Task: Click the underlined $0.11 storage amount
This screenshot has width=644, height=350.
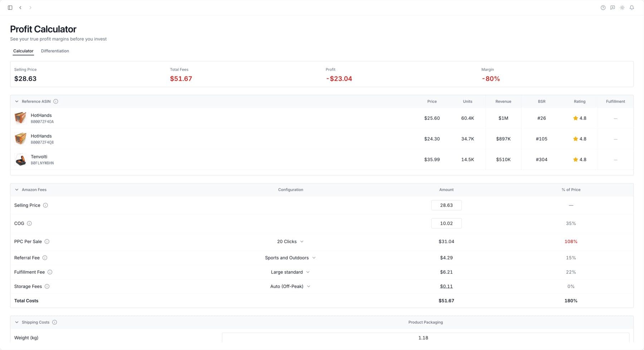Action: [446, 286]
